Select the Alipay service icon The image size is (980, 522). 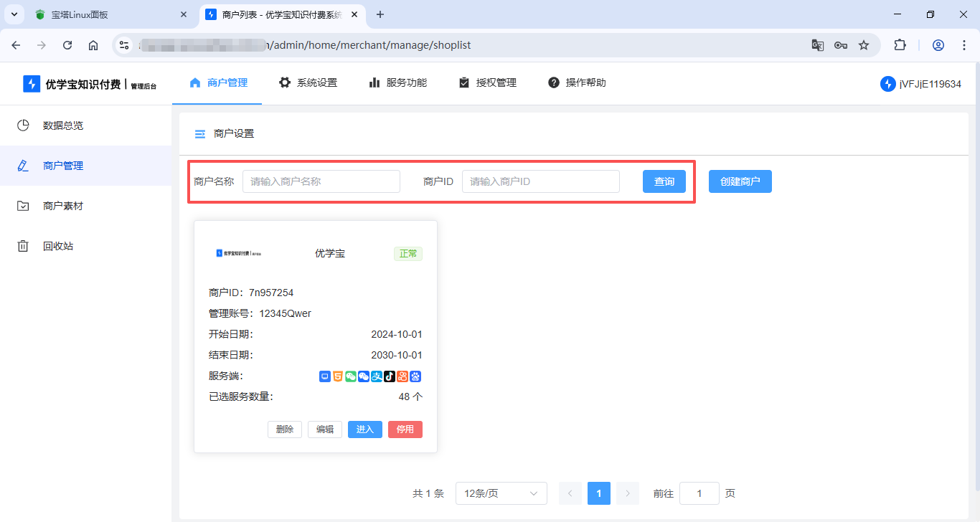click(x=376, y=376)
